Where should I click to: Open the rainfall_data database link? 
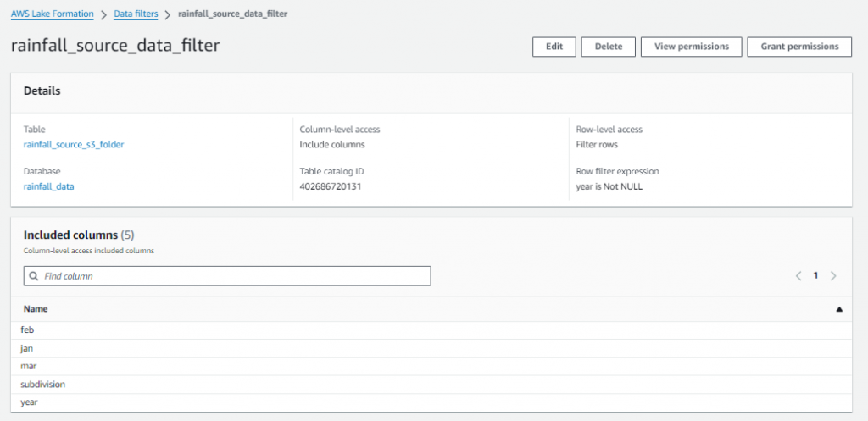(x=48, y=186)
